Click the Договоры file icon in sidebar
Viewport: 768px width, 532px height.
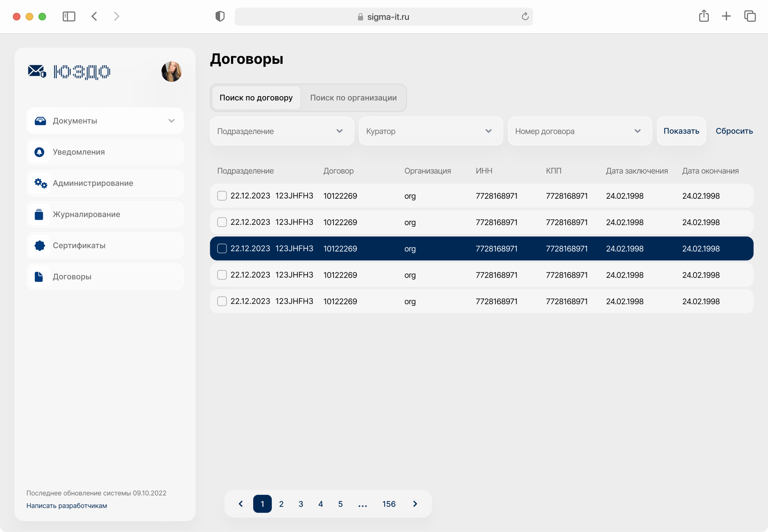pos(39,277)
